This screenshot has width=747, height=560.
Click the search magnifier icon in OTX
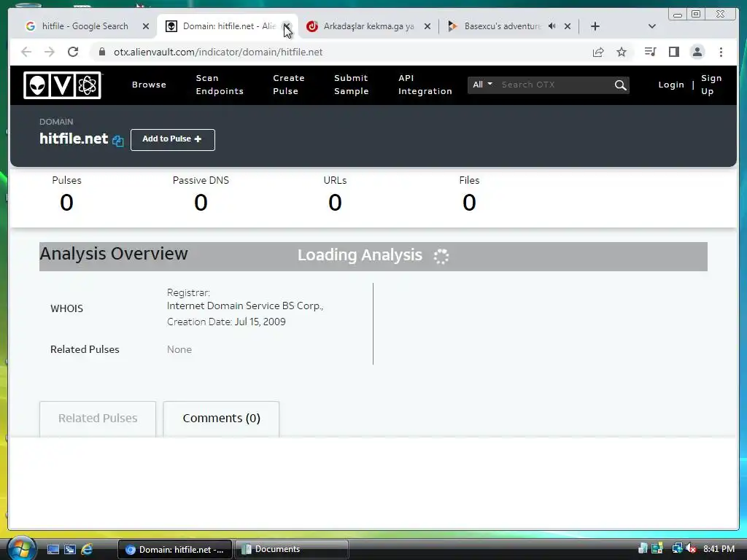[620, 85]
